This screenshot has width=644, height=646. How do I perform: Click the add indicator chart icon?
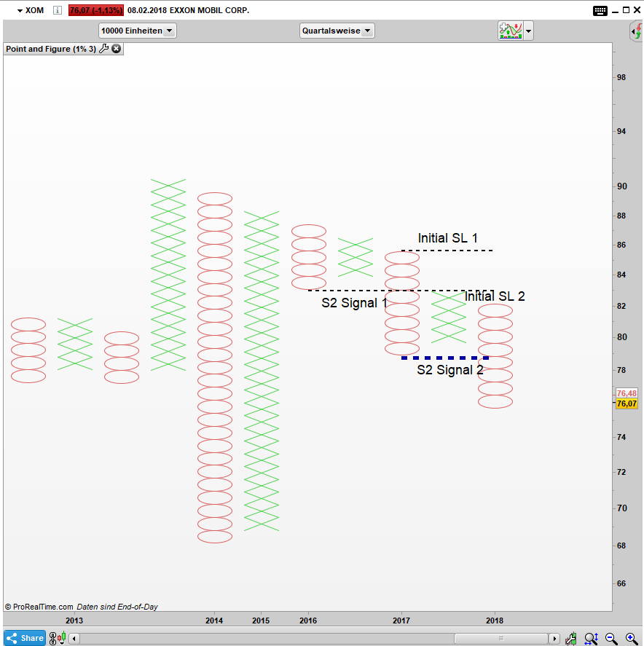tap(510, 31)
